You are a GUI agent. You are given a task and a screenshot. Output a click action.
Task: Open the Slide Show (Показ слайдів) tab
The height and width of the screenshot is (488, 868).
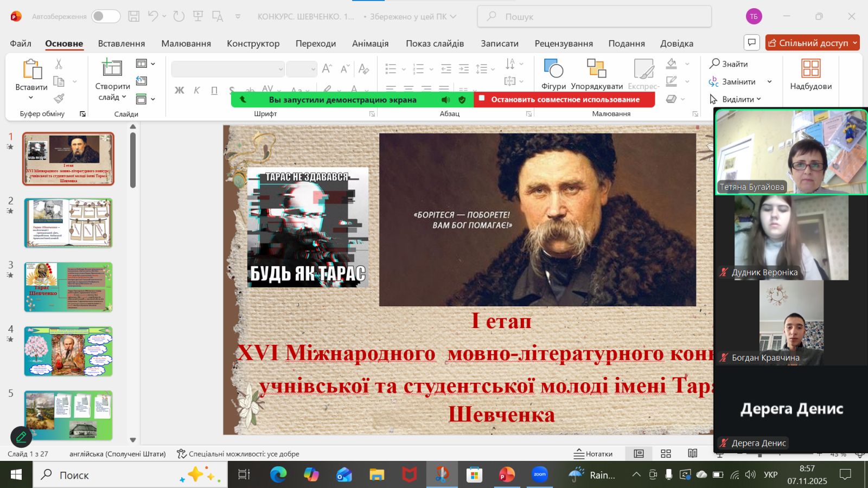435,43
